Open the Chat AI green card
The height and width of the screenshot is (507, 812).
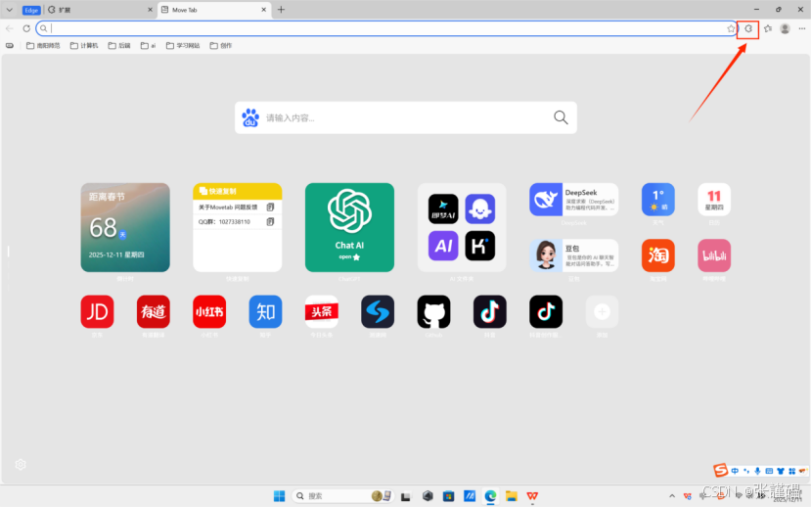tap(349, 227)
